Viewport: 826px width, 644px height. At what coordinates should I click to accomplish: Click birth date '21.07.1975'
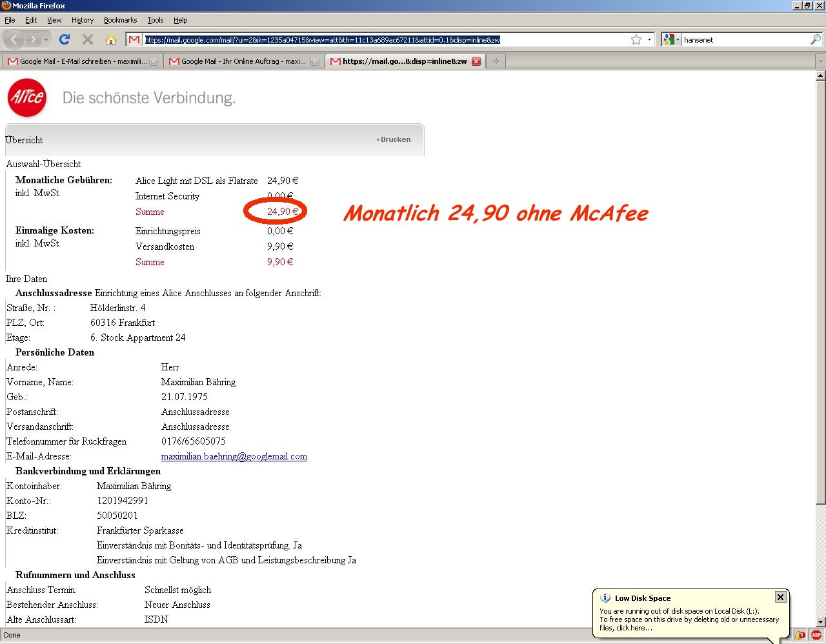pos(185,397)
